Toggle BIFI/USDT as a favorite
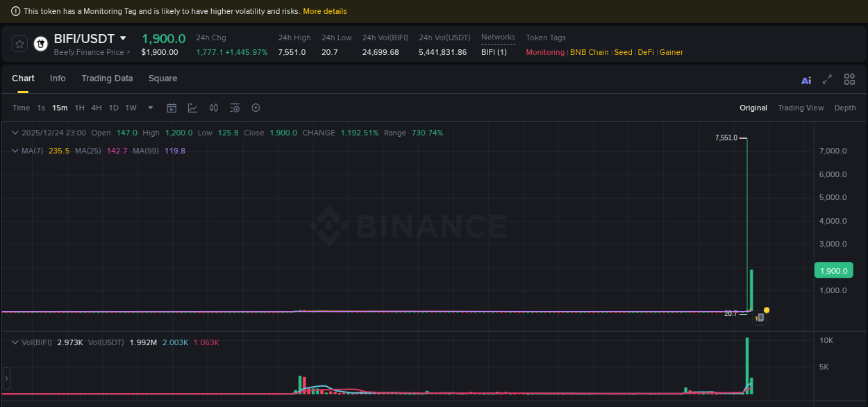 point(19,43)
